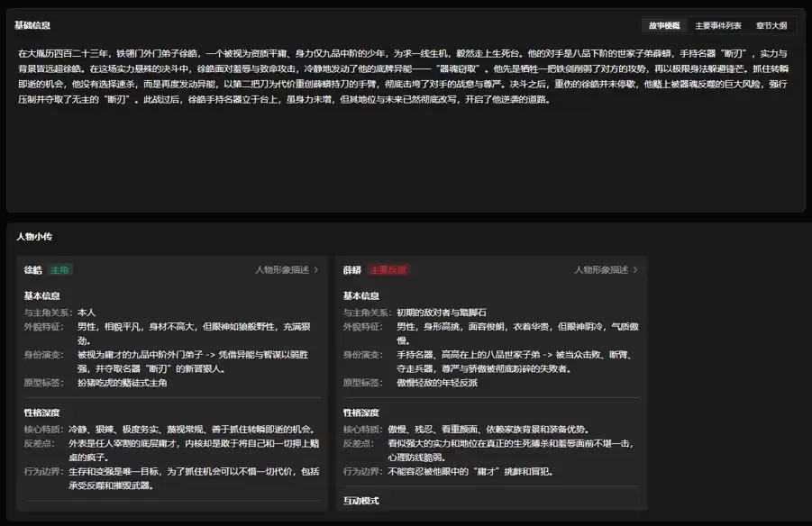This screenshot has width=812, height=526.
Task: Click 原型标签 label in 薛蟒's card
Action: 362,383
